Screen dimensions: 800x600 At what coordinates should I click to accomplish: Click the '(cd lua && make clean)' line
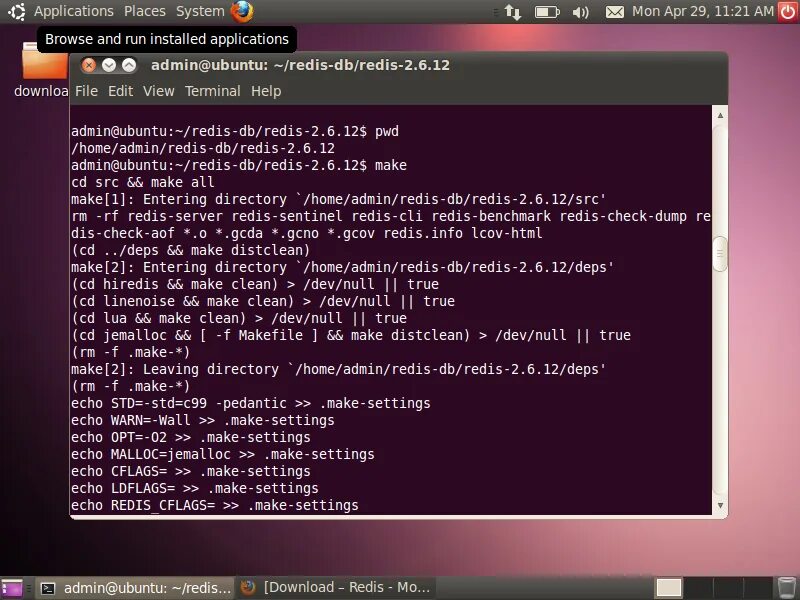(x=239, y=318)
